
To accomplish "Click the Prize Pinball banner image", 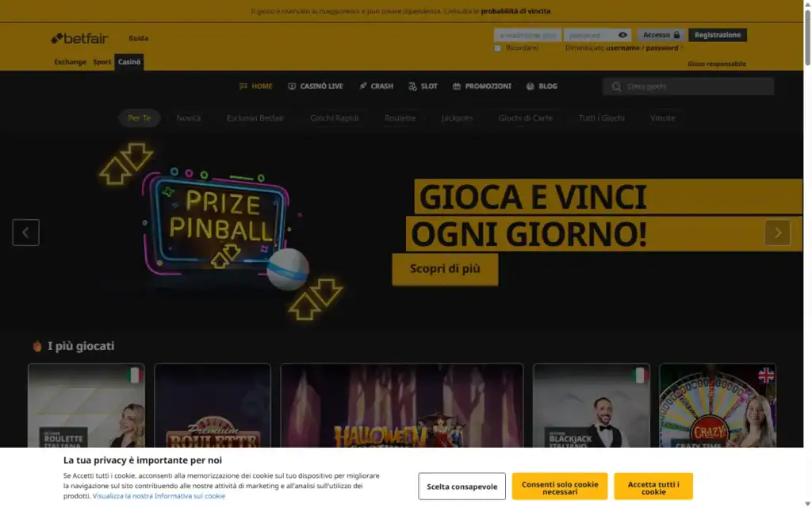I will tap(220, 231).
